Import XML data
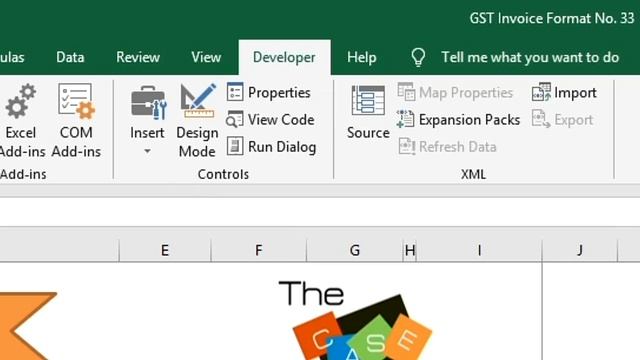640x360 pixels. (x=564, y=92)
